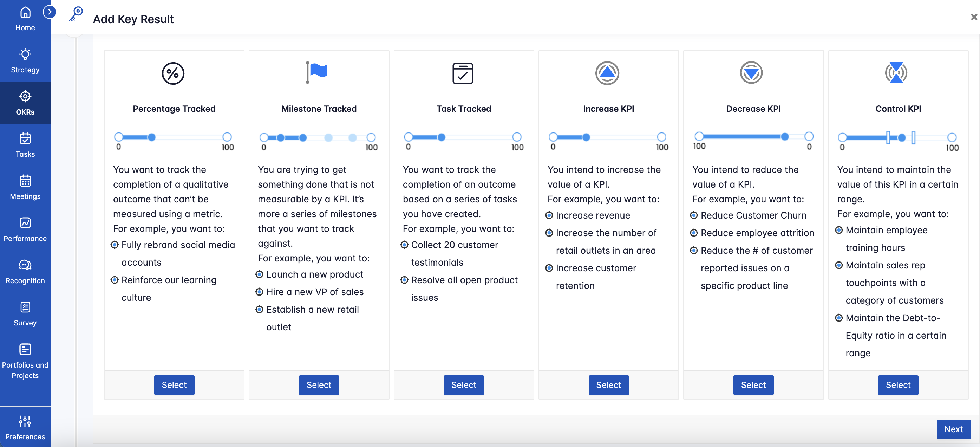Select the Percentage Tracked key result type
The height and width of the screenshot is (447, 980).
coord(174,385)
